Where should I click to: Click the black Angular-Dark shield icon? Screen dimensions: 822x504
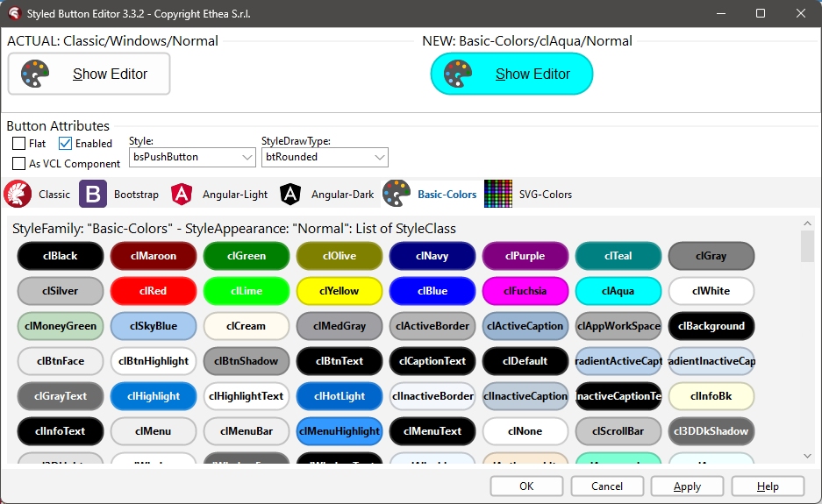[x=289, y=195]
